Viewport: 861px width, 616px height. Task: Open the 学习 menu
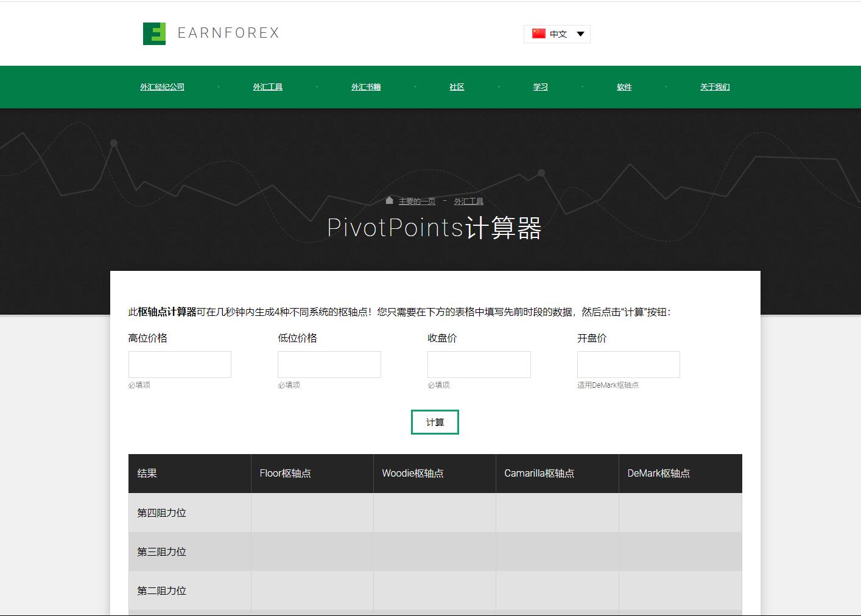point(540,87)
